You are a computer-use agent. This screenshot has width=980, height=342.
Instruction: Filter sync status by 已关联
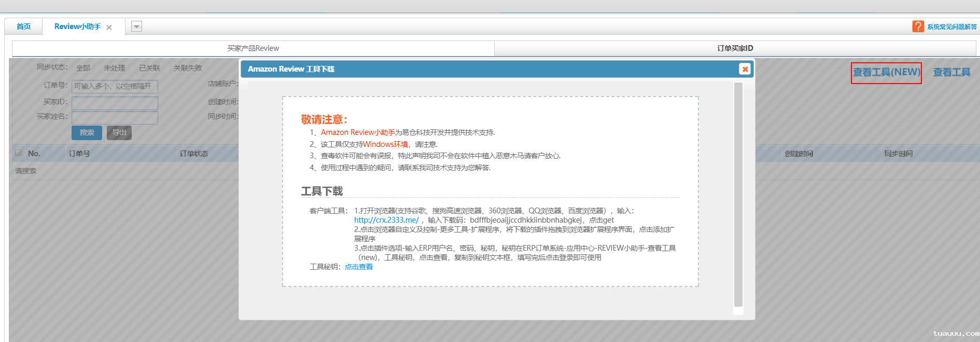coord(149,68)
